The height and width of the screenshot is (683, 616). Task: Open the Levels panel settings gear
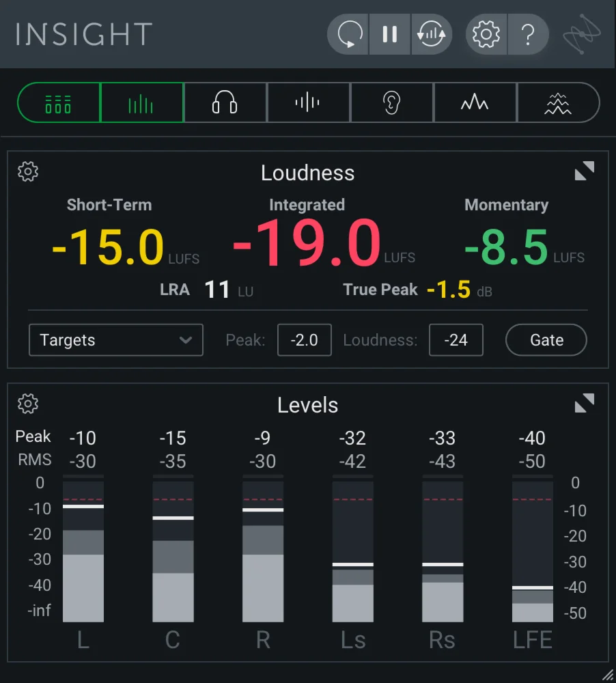pyautogui.click(x=28, y=404)
